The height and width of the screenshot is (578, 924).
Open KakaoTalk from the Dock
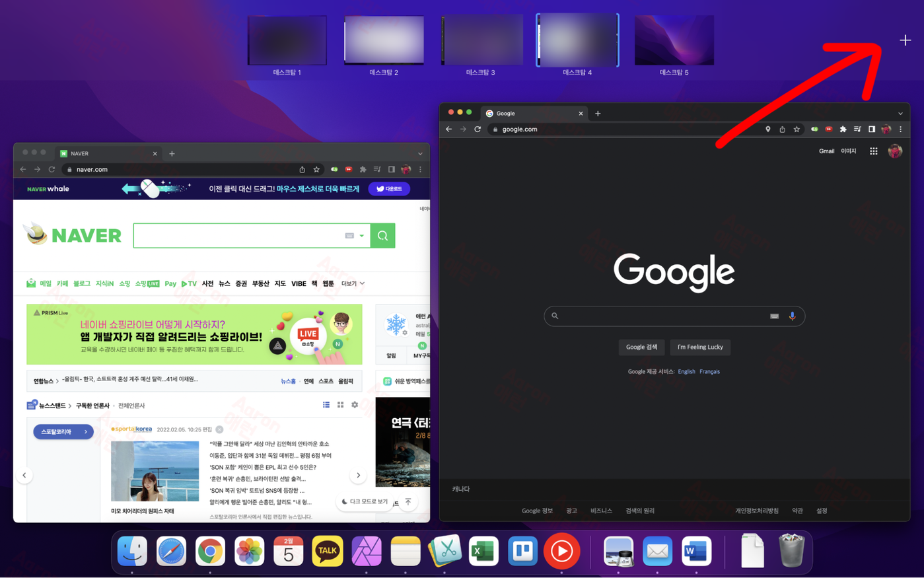coord(328,551)
